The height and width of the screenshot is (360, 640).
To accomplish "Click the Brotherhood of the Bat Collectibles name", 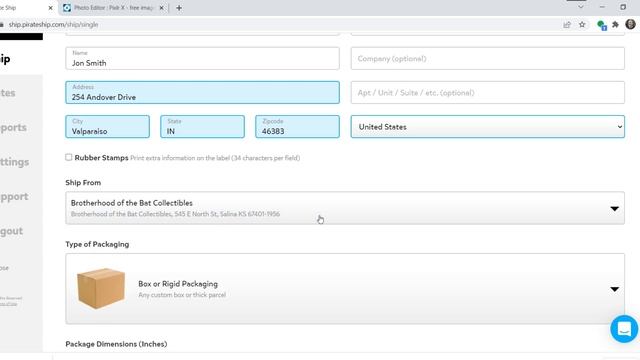I will (131, 203).
